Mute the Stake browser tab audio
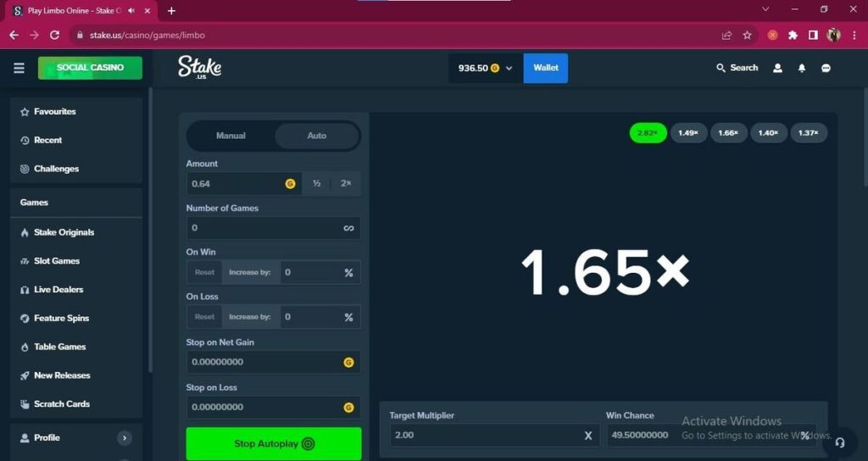Image resolution: width=868 pixels, height=461 pixels. tap(131, 10)
